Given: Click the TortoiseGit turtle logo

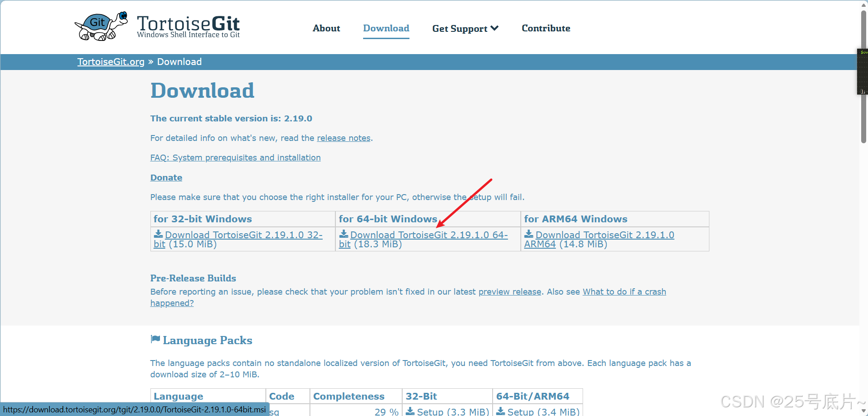Looking at the screenshot, I should tap(101, 26).
